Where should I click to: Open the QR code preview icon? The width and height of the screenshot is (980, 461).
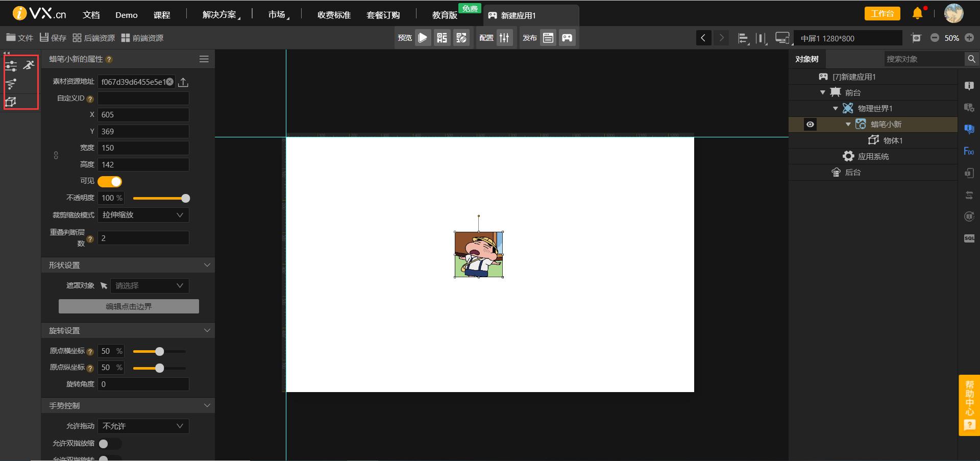click(x=442, y=38)
